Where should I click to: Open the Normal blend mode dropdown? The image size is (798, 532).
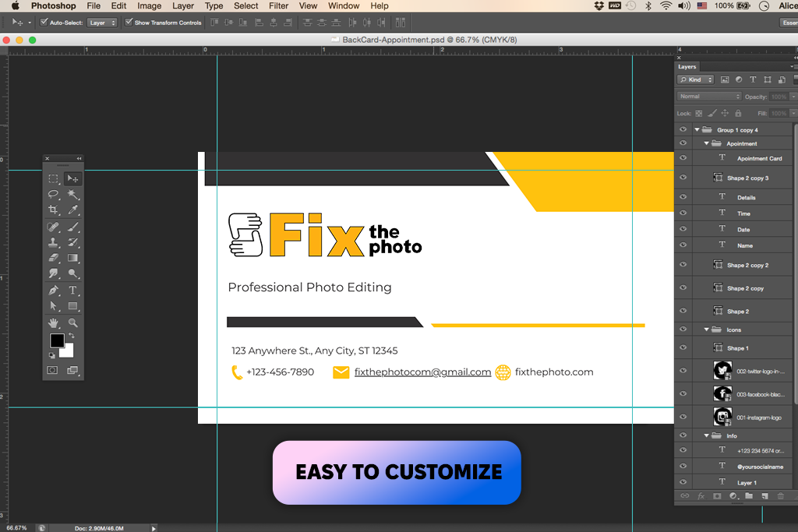[x=709, y=97]
